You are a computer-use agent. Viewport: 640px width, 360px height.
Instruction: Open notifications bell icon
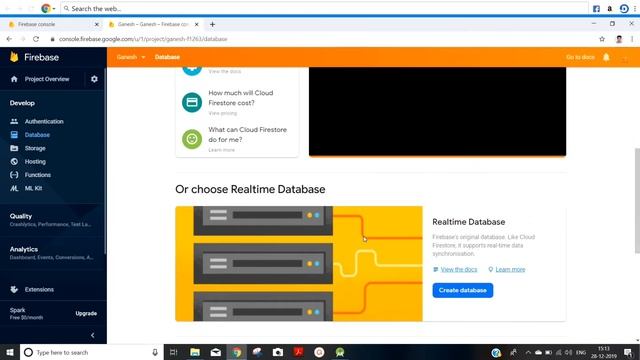[x=606, y=57]
